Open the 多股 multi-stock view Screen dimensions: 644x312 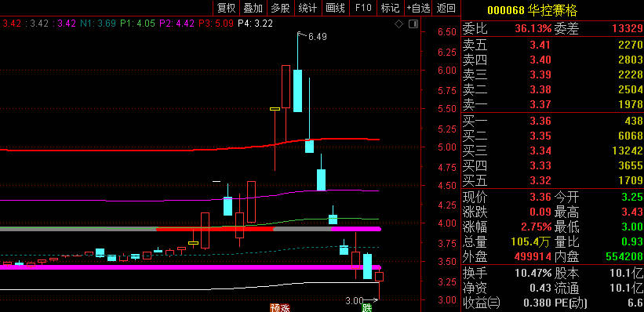point(280,7)
